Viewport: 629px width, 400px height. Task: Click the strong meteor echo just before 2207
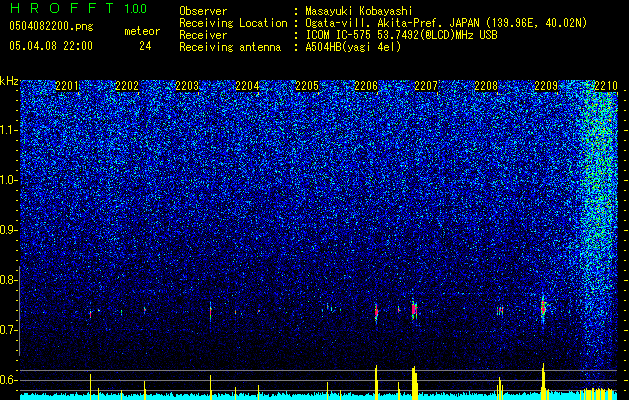[x=414, y=310]
